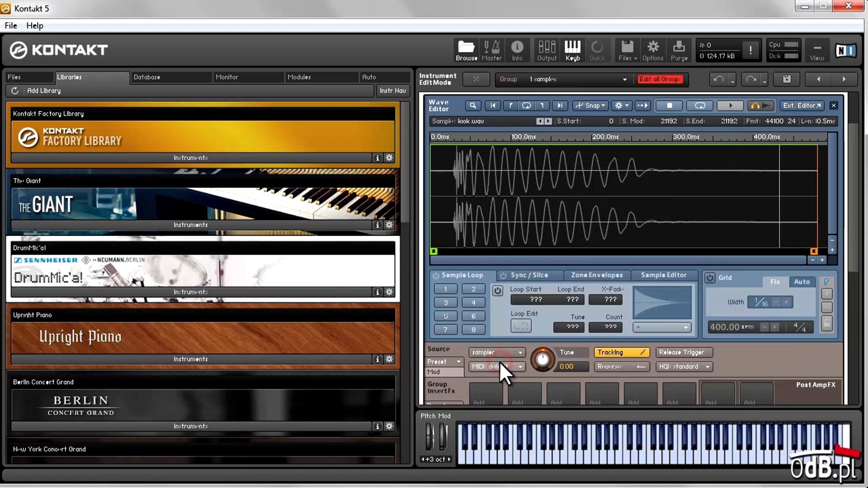868x488 pixels.
Task: Toggle the Tracking button in Source
Action: point(622,352)
